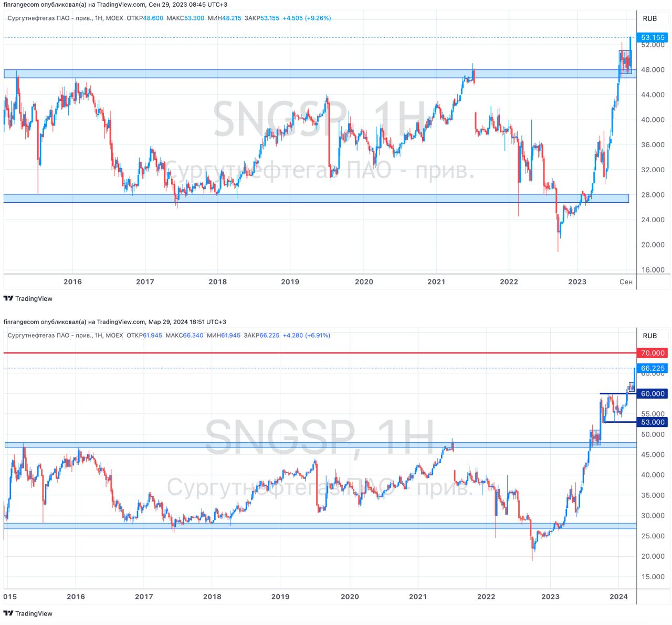
Task: Click the TradingView logo under the 2023 chart
Action: tap(28, 298)
